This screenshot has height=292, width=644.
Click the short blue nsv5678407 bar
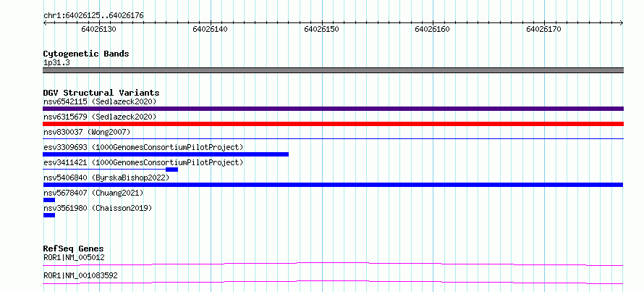pyautogui.click(x=49, y=200)
